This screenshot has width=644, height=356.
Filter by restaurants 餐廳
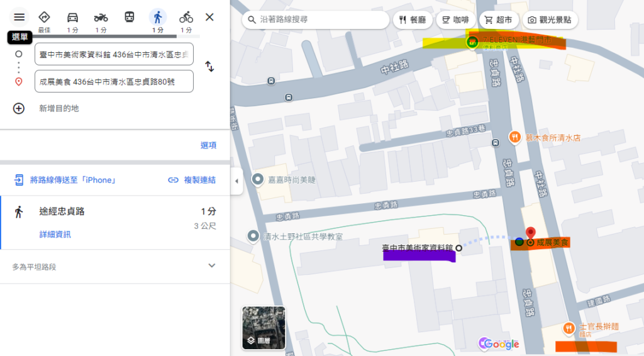point(413,19)
